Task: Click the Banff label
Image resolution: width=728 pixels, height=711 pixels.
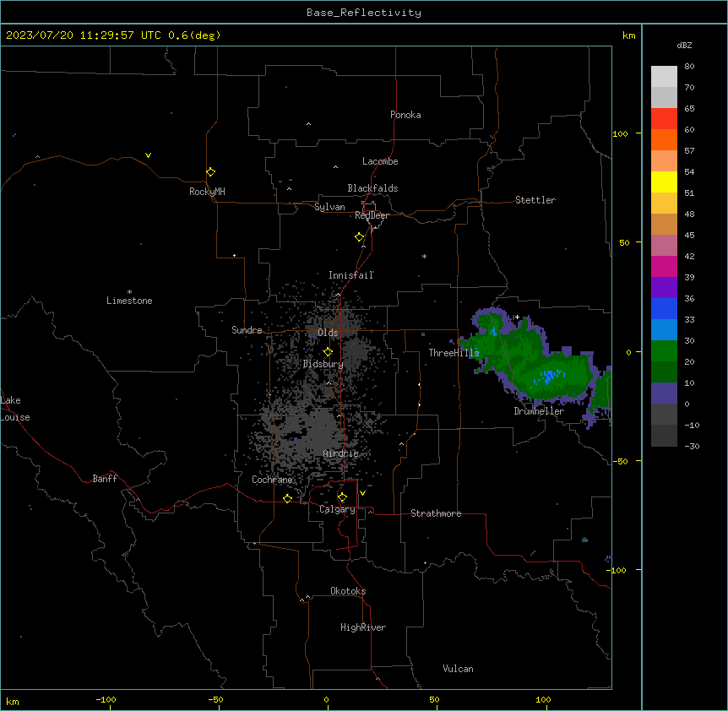Action: tap(105, 479)
